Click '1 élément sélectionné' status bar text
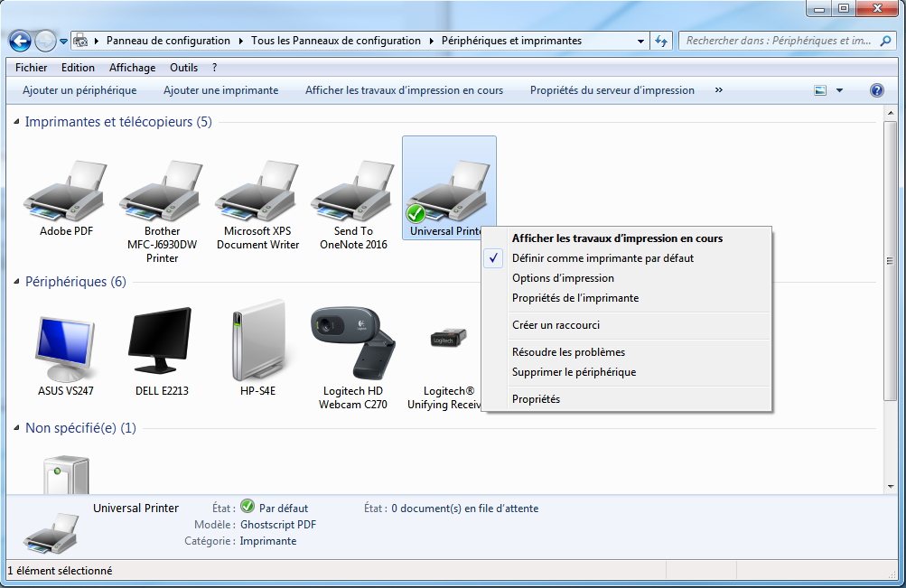Image resolution: width=906 pixels, height=588 pixels. [x=61, y=571]
